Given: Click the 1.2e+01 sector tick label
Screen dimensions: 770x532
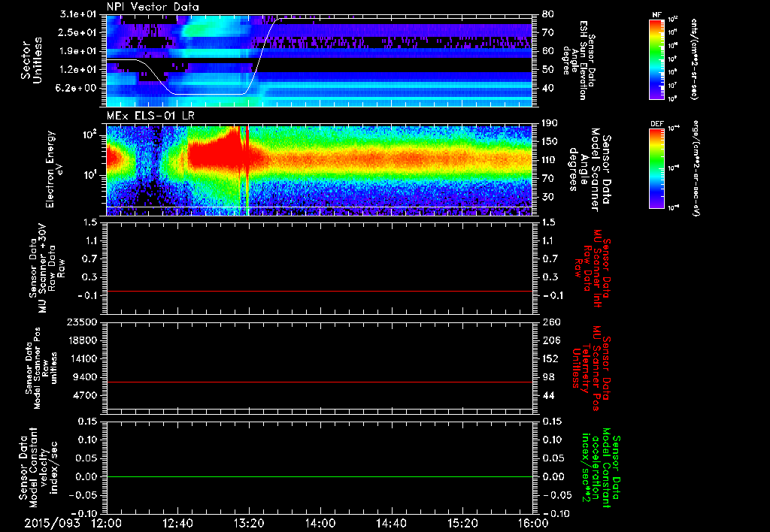Looking at the screenshot, I should 78,70.
